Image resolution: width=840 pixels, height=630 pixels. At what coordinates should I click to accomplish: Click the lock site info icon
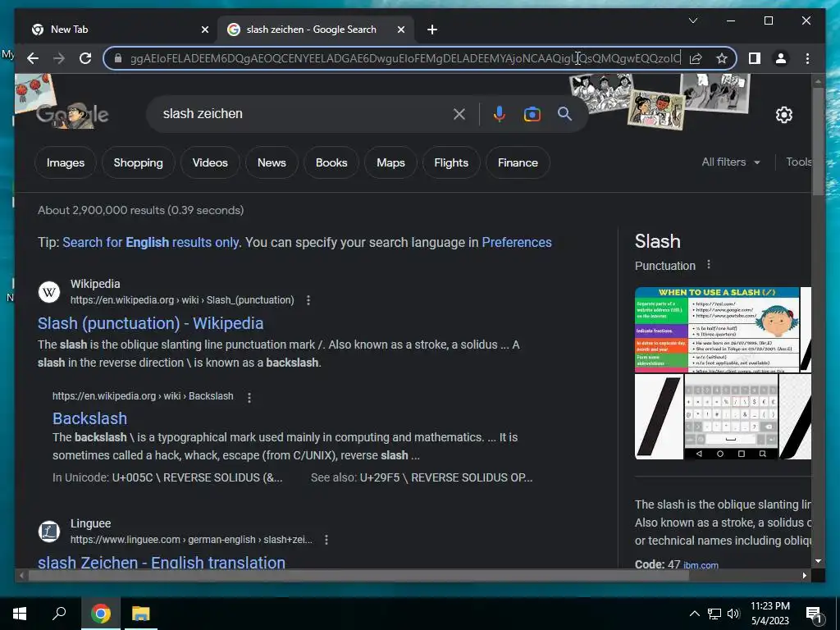click(x=118, y=58)
